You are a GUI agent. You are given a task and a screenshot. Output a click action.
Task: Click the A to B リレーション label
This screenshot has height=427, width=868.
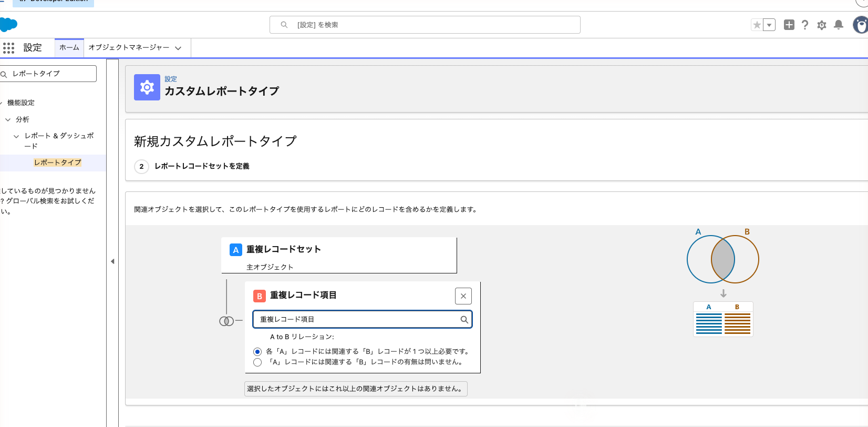pyautogui.click(x=302, y=337)
